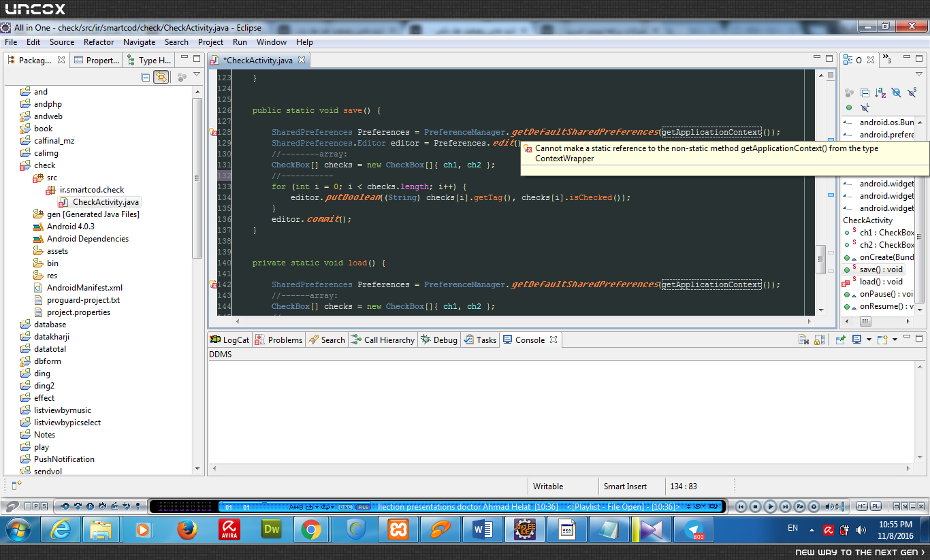This screenshot has width=930, height=560.
Task: Click Outline collapse all icon
Action: point(865,93)
